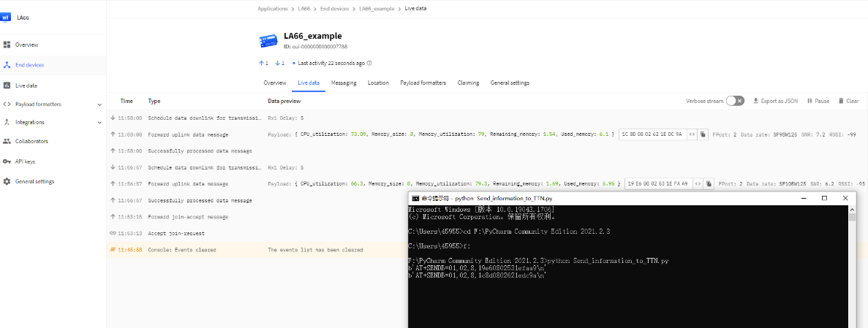Click the Time column header
Screen dimensions: 868x328
(x=127, y=102)
